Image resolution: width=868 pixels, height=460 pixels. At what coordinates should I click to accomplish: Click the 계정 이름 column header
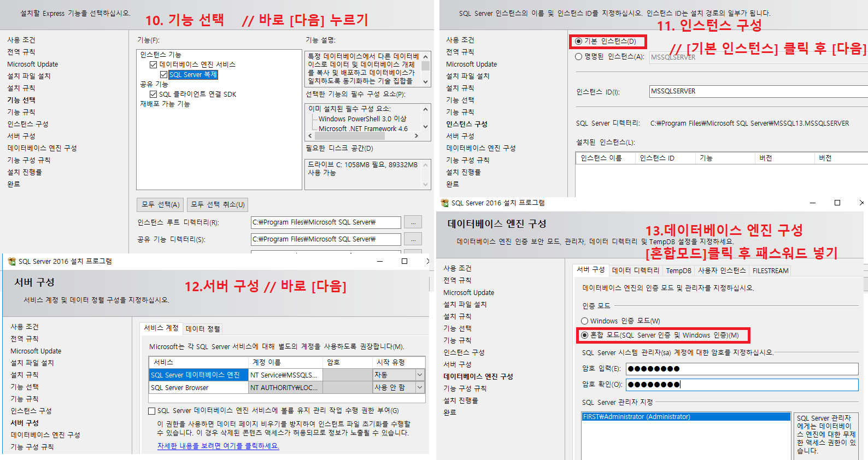[285, 362]
